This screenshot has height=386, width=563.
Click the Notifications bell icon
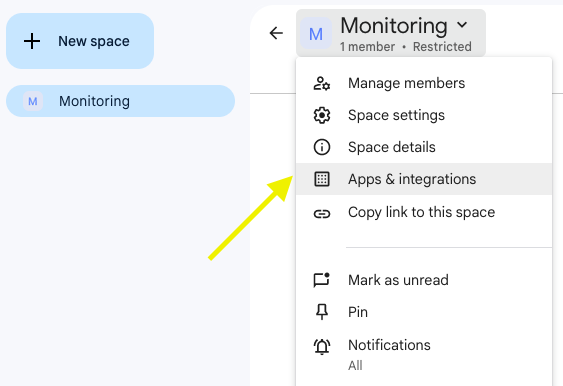click(x=322, y=347)
